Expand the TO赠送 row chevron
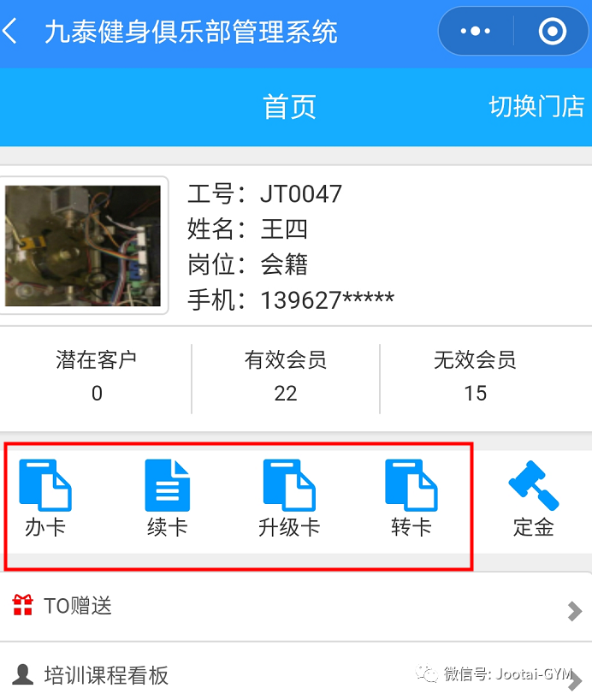Viewport: 592px width, 700px height. 575,611
